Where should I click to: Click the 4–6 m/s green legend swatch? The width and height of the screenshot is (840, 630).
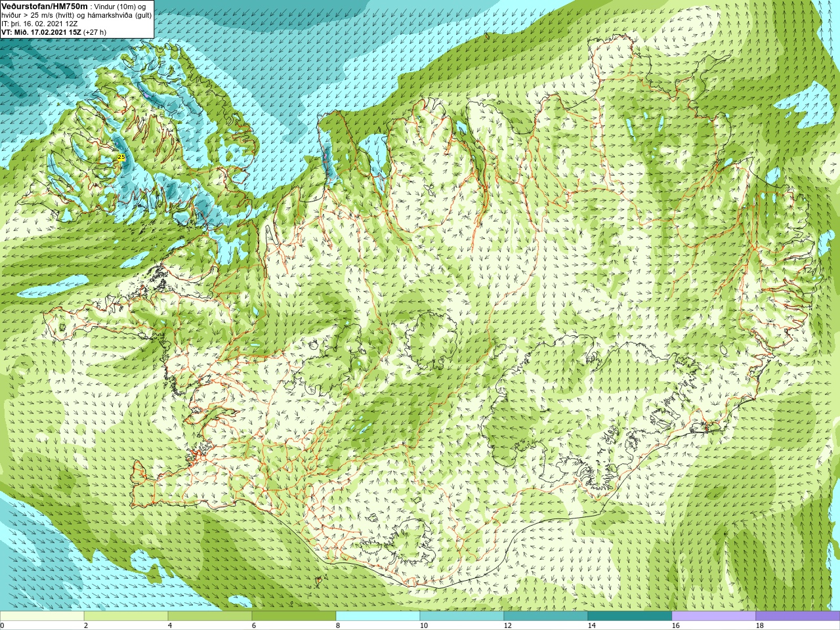(210, 616)
